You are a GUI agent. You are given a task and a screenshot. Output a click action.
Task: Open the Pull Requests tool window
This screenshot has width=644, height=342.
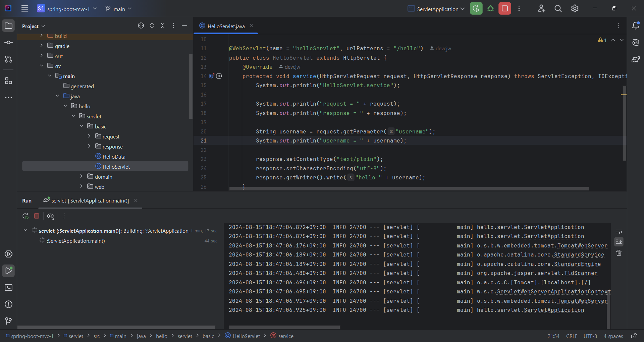(x=9, y=59)
